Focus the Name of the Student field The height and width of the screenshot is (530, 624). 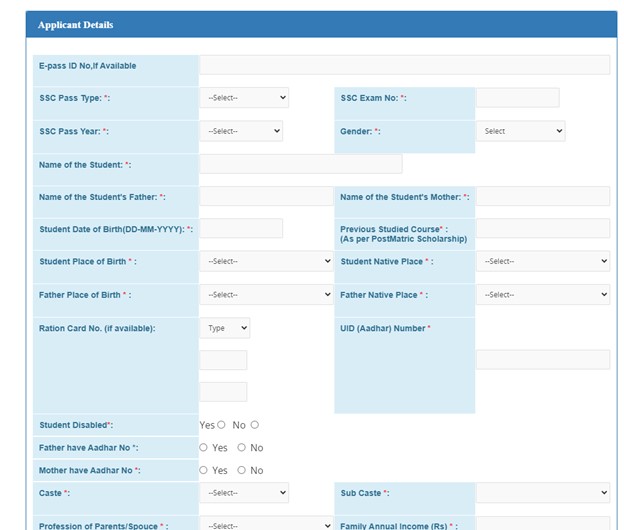[301, 164]
